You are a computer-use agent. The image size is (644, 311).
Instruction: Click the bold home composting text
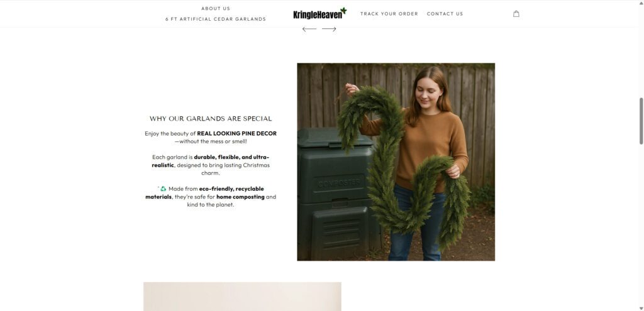[240, 197]
